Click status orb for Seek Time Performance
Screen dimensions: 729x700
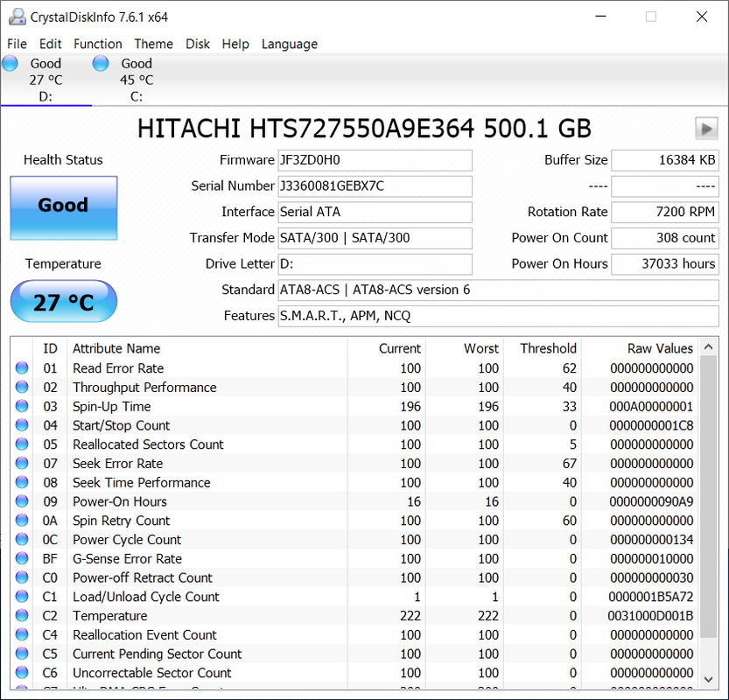coord(22,482)
